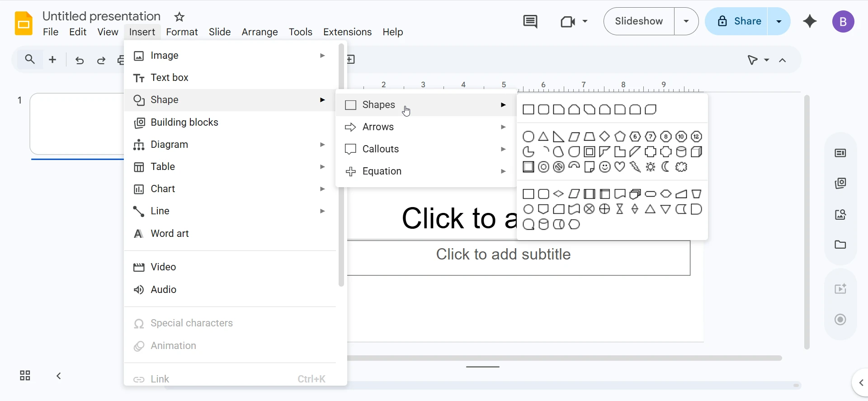Select the heart shape
This screenshot has height=401, width=868.
coord(620,167)
